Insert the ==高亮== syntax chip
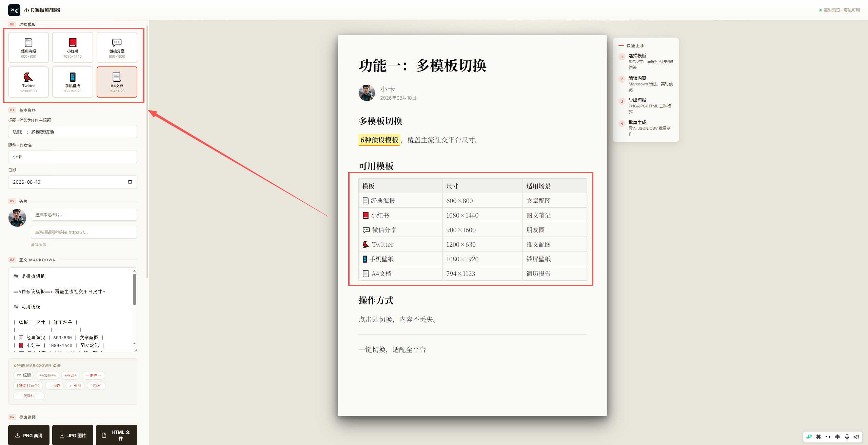The width and height of the screenshot is (868, 445). point(94,376)
